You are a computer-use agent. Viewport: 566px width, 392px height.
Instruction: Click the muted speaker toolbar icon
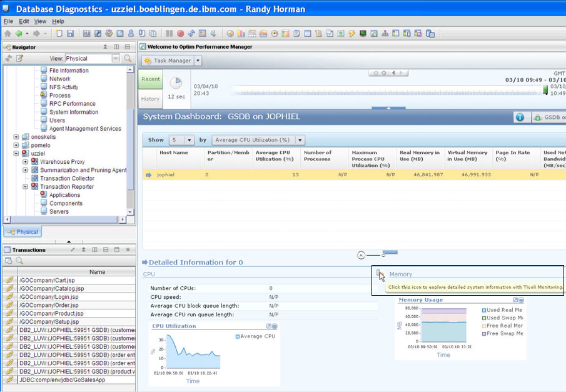coord(214,34)
